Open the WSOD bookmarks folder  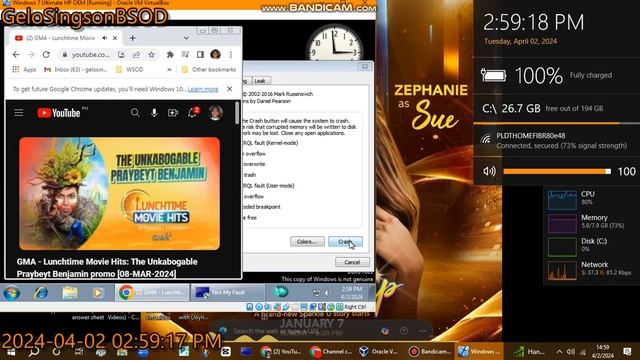[x=130, y=70]
